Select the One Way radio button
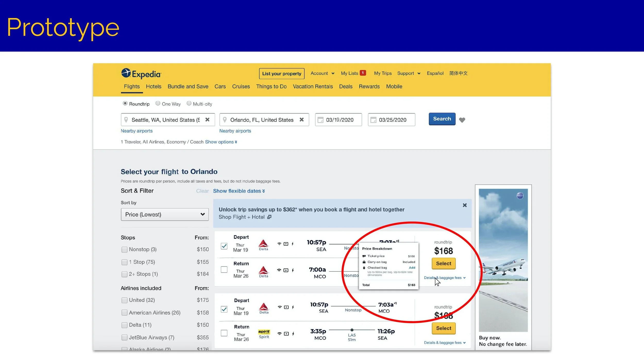 click(158, 103)
